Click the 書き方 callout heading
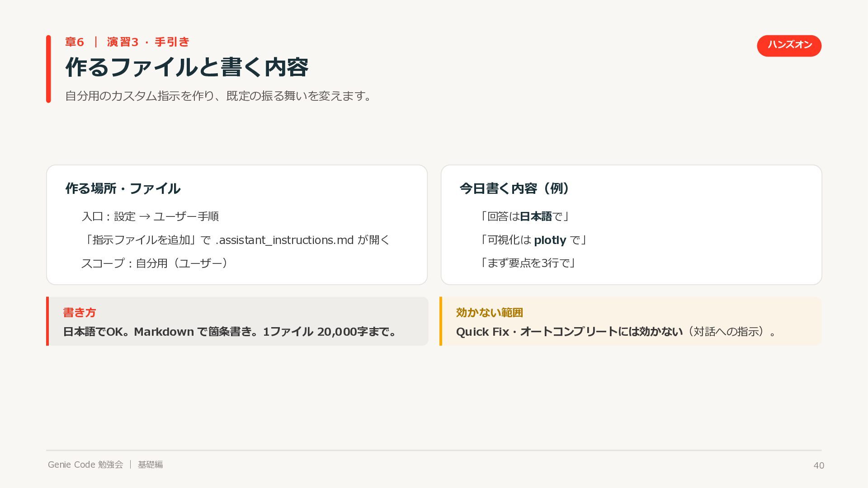868x488 pixels. (x=80, y=312)
